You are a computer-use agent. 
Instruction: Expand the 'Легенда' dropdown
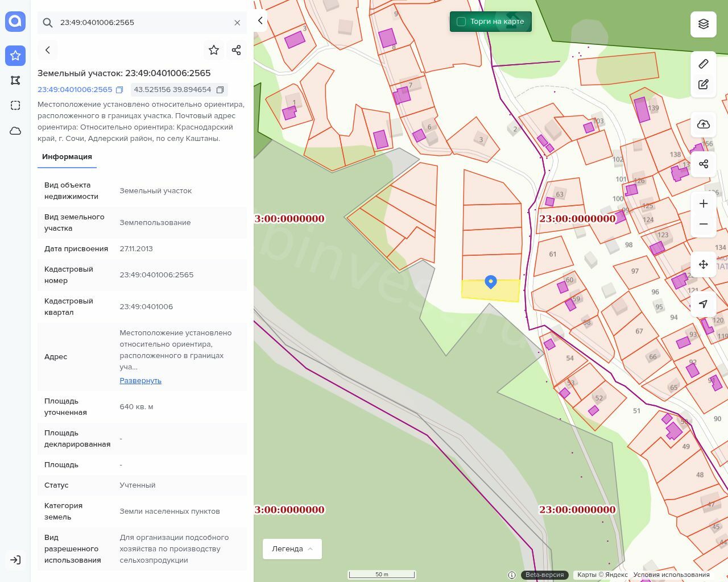pos(292,549)
